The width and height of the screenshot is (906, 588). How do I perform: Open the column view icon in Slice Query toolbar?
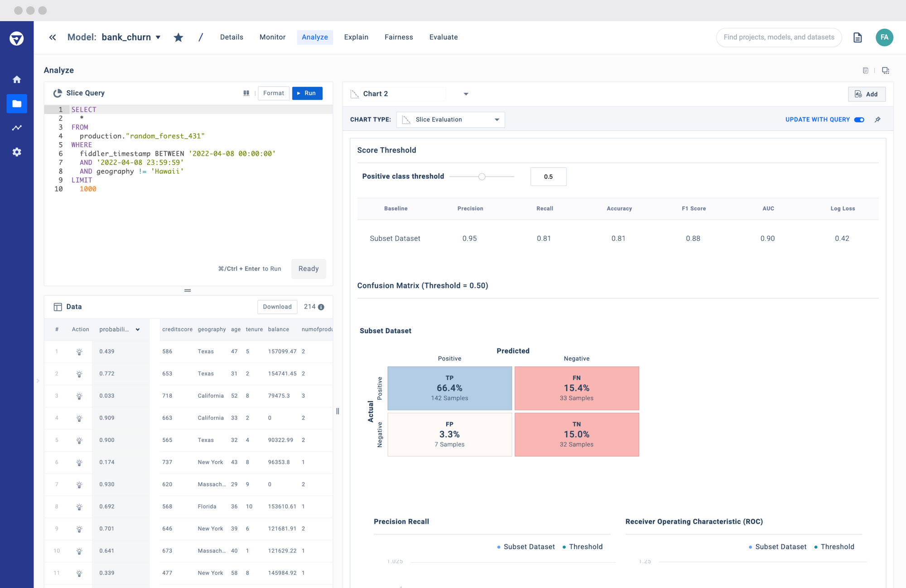(x=246, y=93)
